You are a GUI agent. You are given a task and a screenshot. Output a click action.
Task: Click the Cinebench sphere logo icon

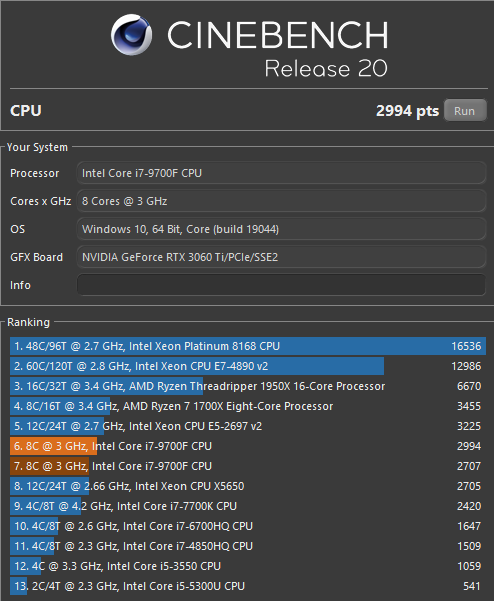131,35
